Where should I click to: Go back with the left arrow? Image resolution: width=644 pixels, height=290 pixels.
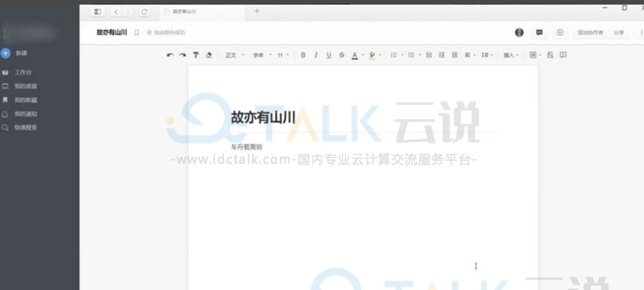pyautogui.click(x=116, y=12)
